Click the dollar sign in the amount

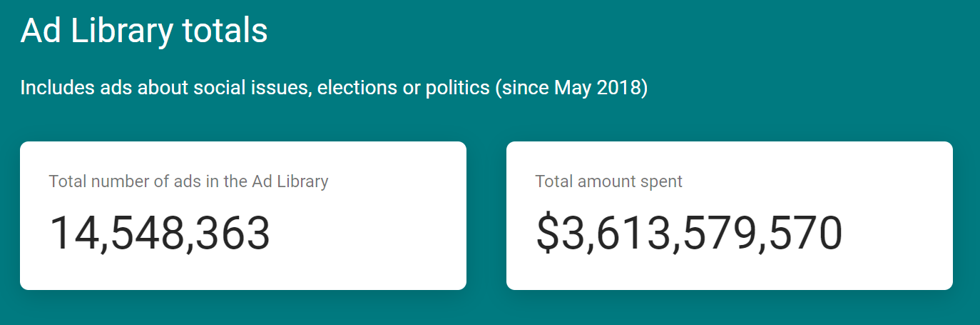click(548, 234)
